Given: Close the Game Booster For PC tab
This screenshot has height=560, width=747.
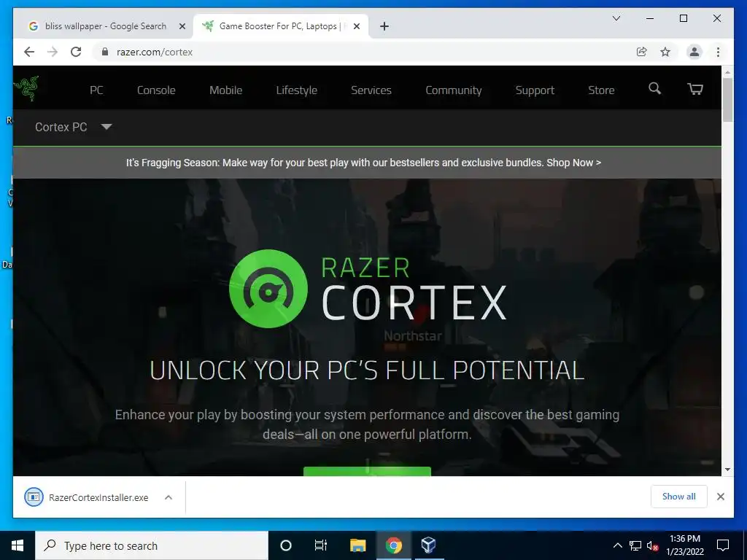Looking at the screenshot, I should click(x=356, y=26).
